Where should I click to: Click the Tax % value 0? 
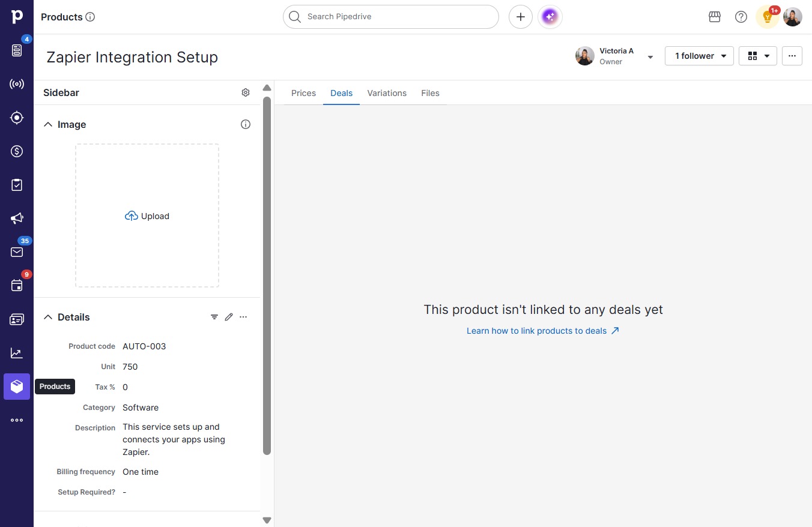pyautogui.click(x=125, y=387)
